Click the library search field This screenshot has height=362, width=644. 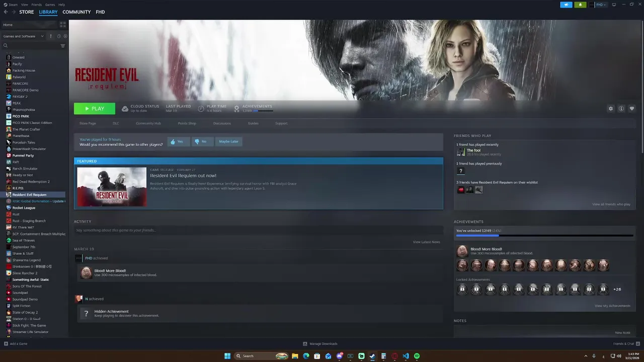30,46
